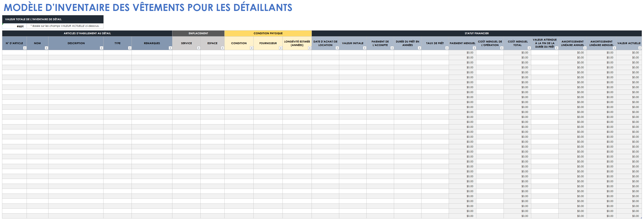
Task: Click the last row's VALEUR ACTUELLE $0,00 cell
Action: pyautogui.click(x=629, y=216)
